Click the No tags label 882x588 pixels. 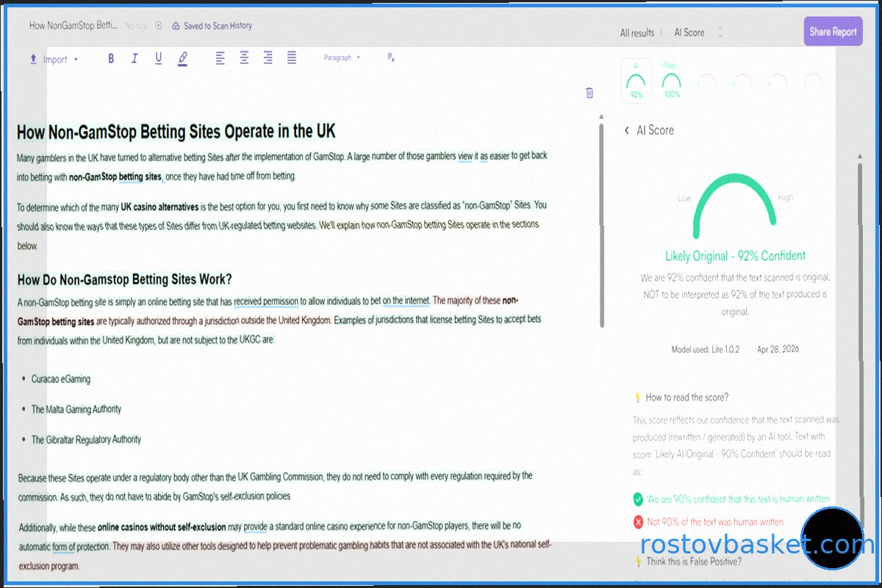(x=137, y=26)
